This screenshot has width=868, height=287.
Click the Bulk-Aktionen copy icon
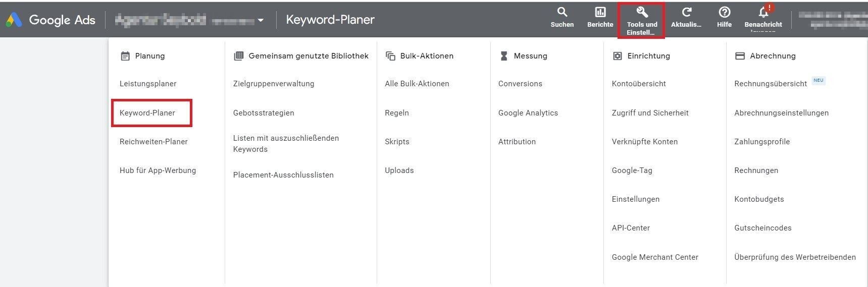[x=390, y=56]
